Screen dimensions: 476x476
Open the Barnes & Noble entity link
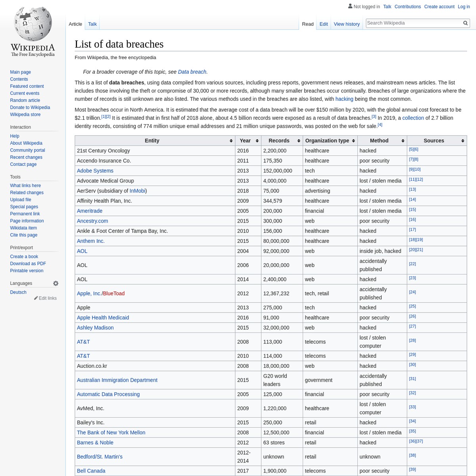[x=95, y=443]
